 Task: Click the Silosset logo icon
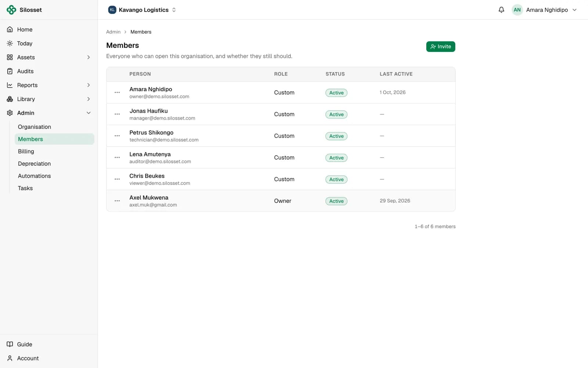(11, 10)
